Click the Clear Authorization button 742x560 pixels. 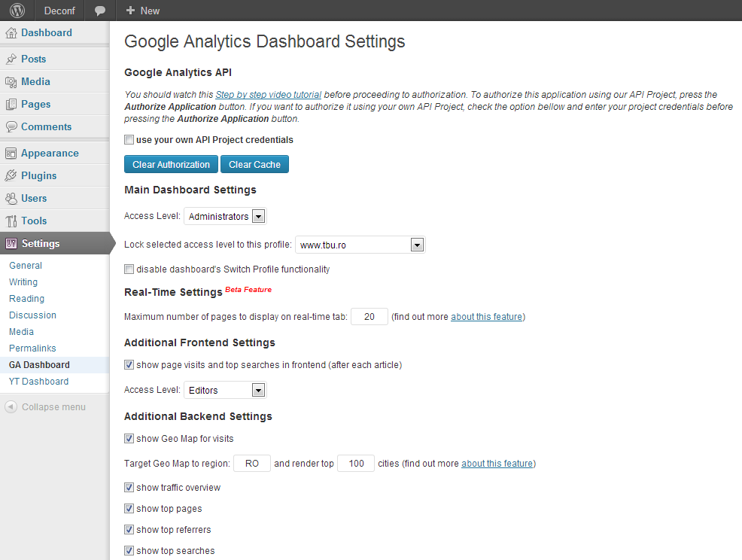(x=171, y=164)
